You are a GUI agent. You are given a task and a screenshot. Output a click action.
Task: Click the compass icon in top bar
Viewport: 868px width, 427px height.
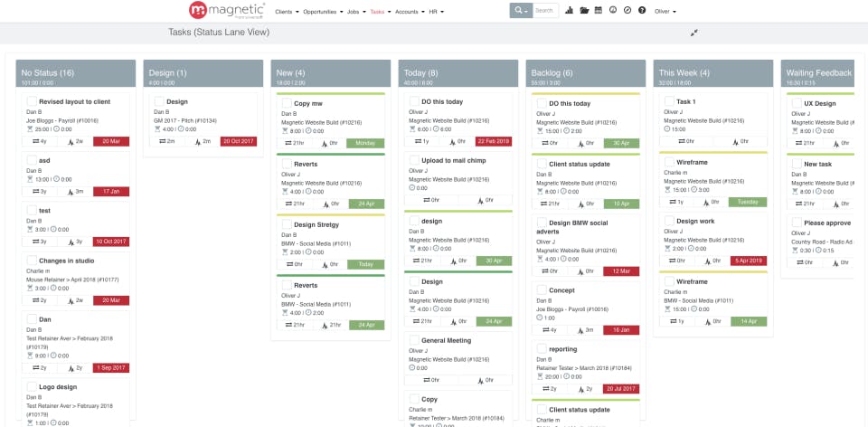pos(627,10)
